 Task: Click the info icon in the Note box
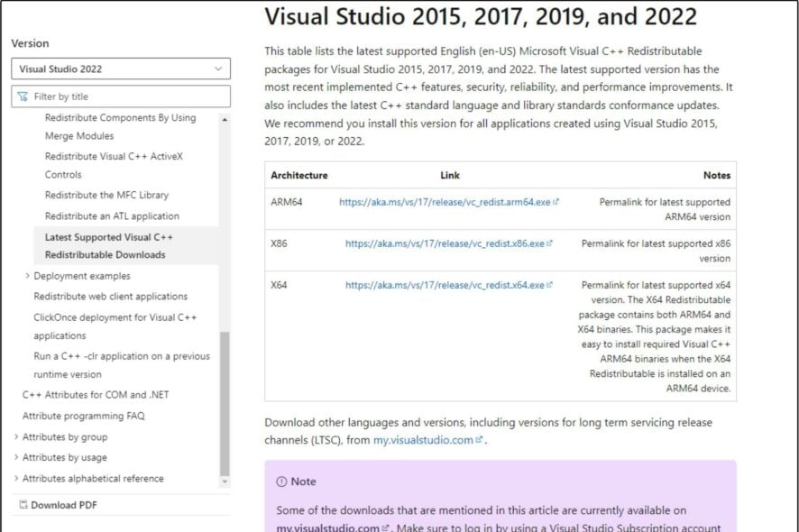click(281, 482)
